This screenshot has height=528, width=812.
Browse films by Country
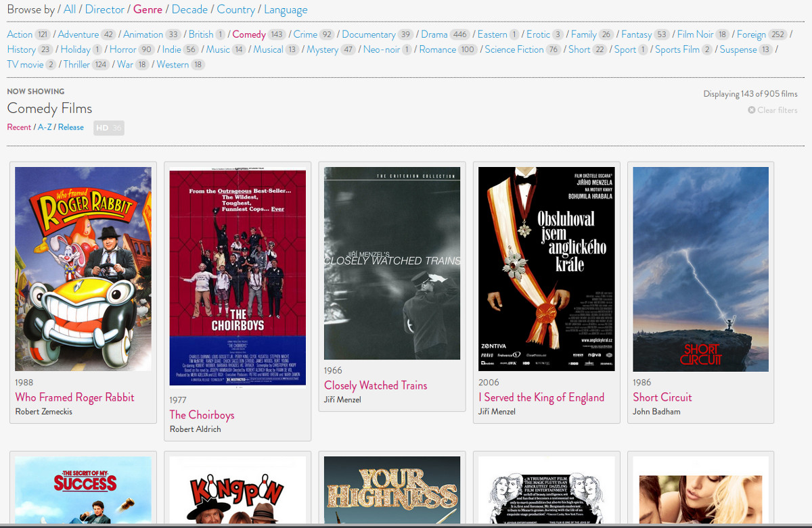[x=235, y=9]
